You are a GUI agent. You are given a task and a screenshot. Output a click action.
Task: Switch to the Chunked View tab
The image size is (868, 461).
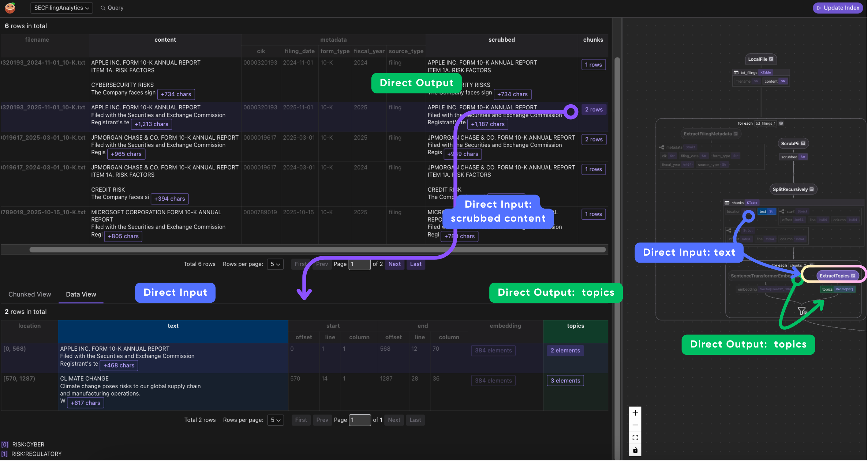click(x=30, y=294)
